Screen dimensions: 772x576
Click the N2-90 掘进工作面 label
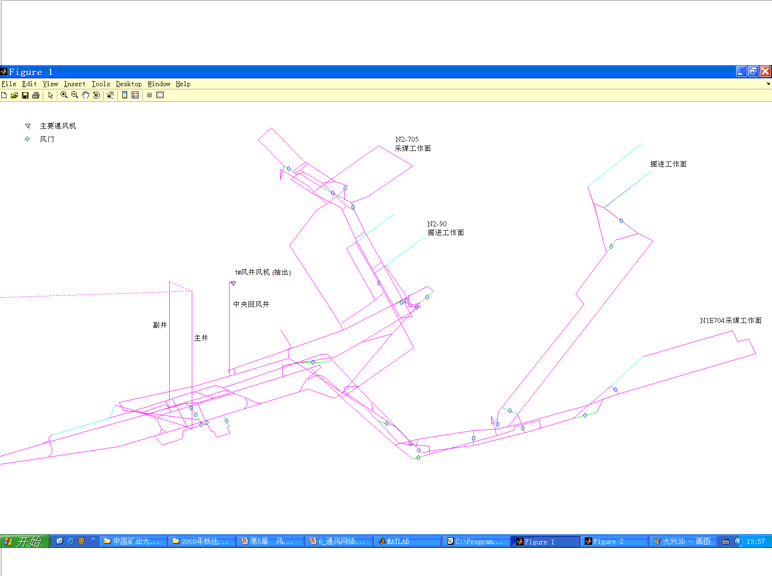pyautogui.click(x=445, y=228)
